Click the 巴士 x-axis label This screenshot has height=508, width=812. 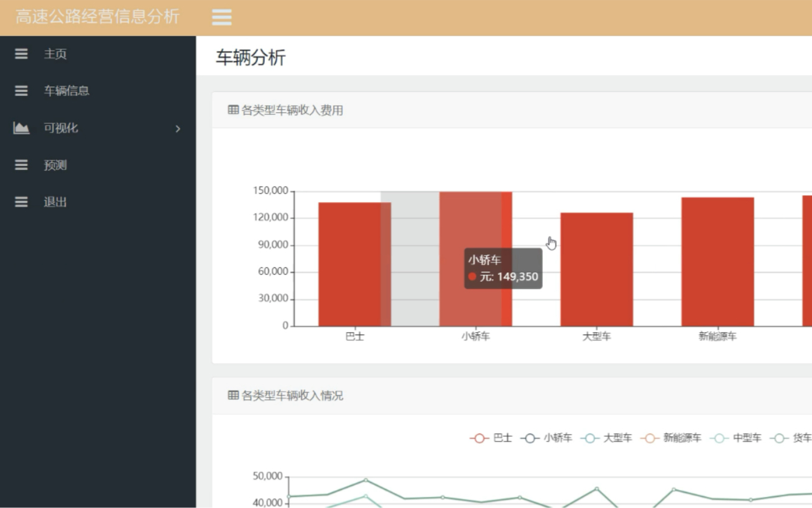(354, 336)
